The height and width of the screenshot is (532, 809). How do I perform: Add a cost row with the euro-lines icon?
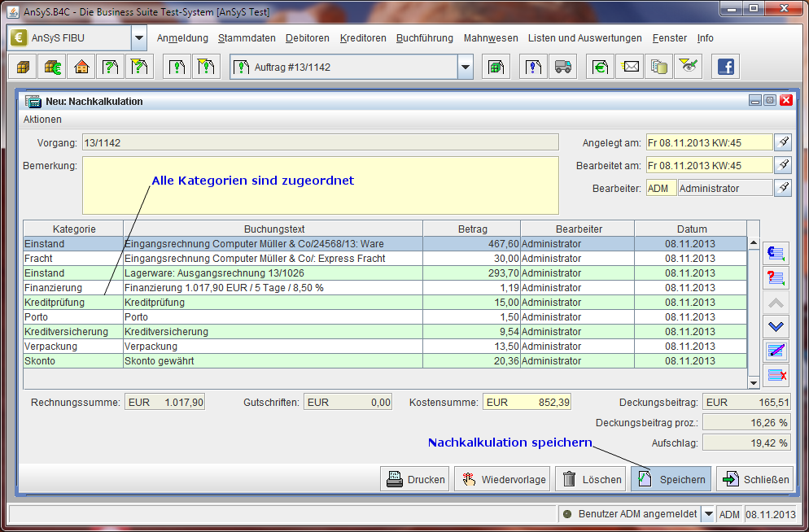776,253
